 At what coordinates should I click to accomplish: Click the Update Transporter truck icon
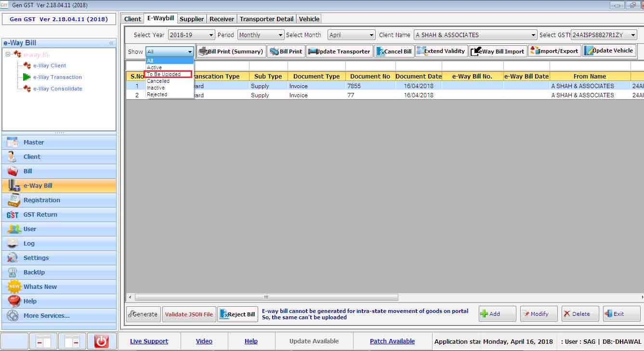(x=313, y=52)
